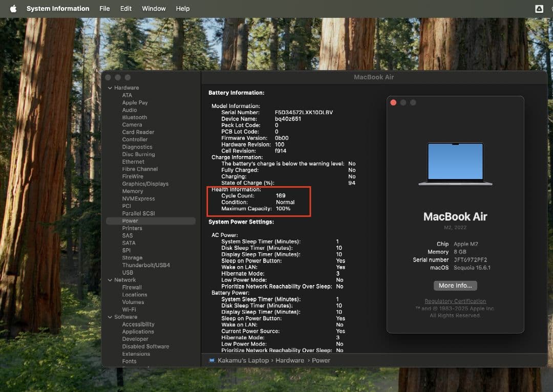
Task: Open the Window menu
Action: tap(154, 9)
